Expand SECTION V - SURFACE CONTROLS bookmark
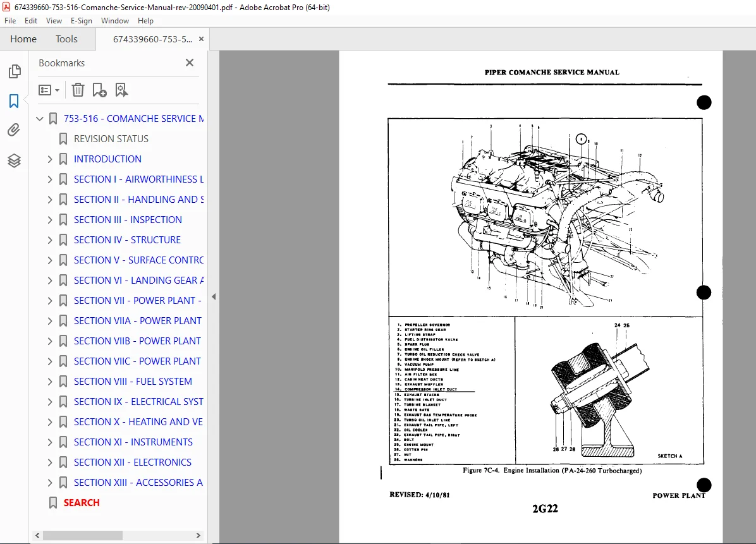The height and width of the screenshot is (544, 756). click(x=50, y=260)
